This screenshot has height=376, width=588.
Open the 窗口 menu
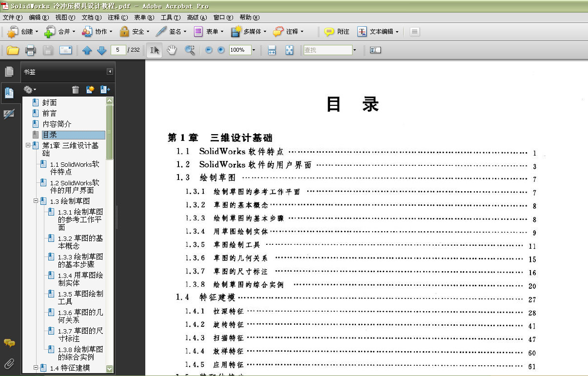tap(223, 18)
